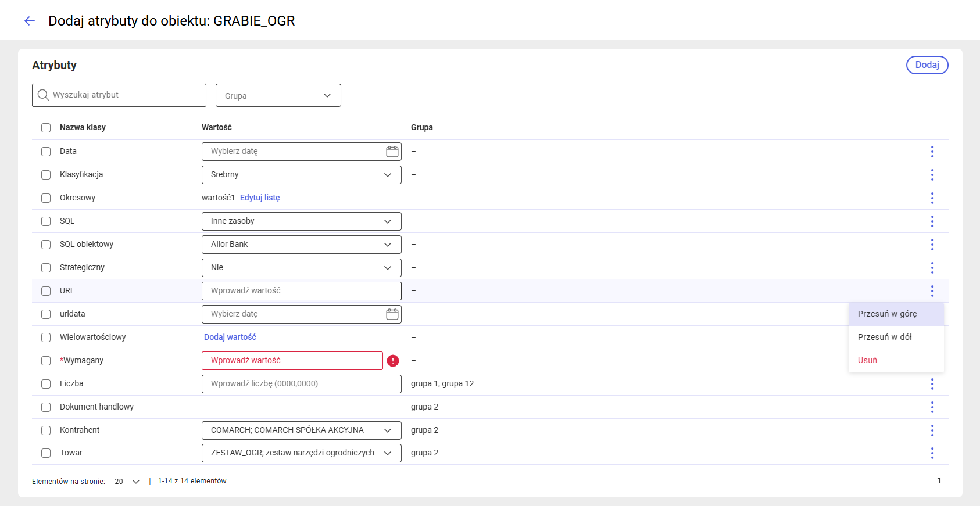The image size is (980, 506).
Task: Open the three-dot menu for Towar row
Action: 932,453
